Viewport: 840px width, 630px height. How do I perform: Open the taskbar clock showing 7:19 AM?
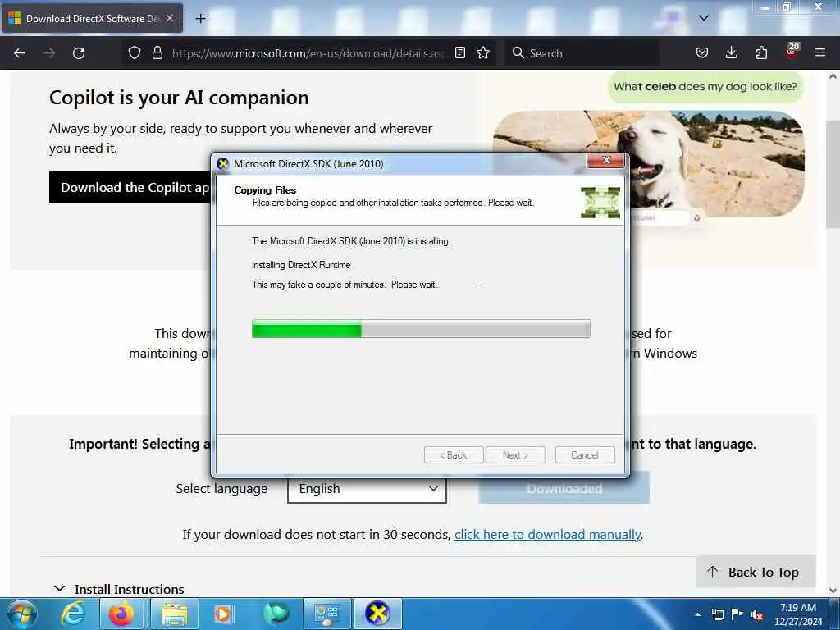pos(797,614)
